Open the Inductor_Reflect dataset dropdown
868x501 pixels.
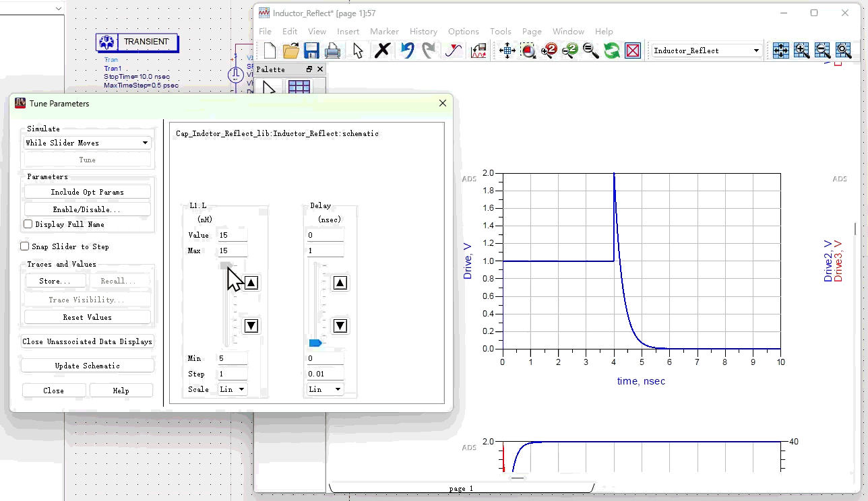(x=706, y=51)
